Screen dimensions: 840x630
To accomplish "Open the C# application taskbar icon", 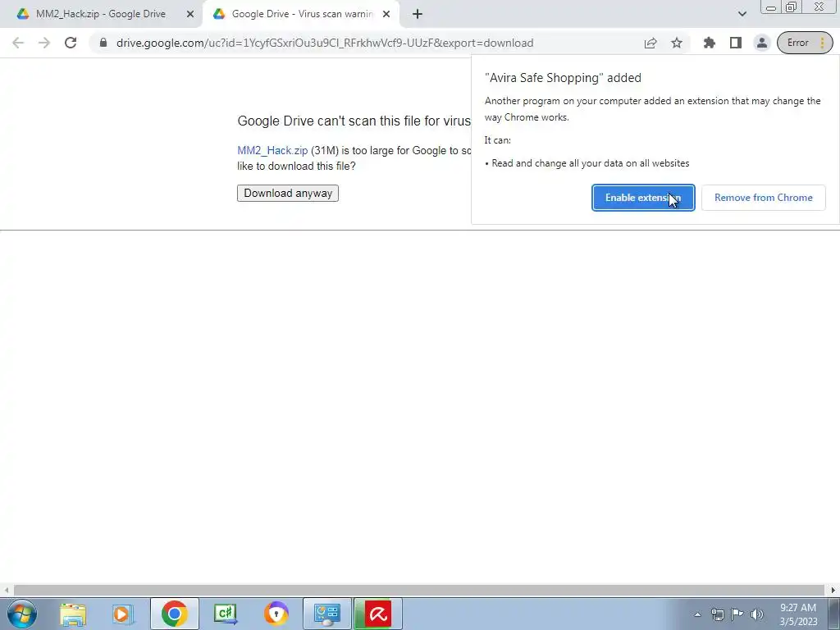I will click(225, 614).
